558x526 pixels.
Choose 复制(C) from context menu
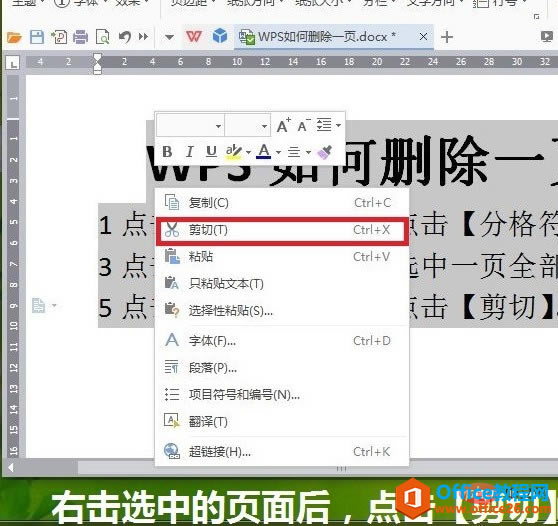click(x=282, y=203)
